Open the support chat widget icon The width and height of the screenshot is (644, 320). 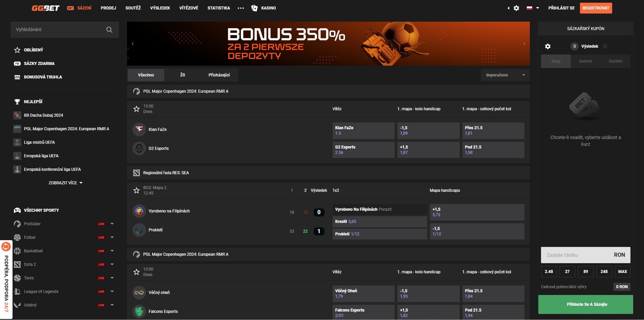coord(6,247)
